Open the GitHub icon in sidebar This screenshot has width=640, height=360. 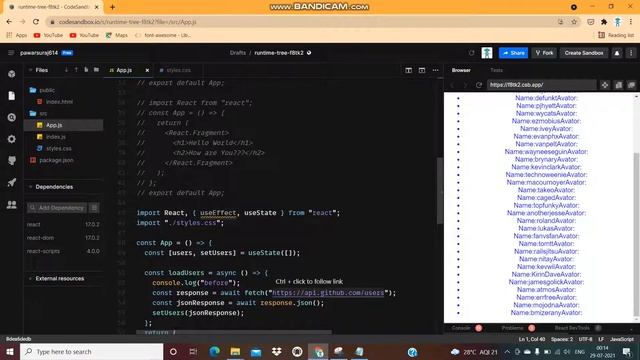[x=11, y=161]
